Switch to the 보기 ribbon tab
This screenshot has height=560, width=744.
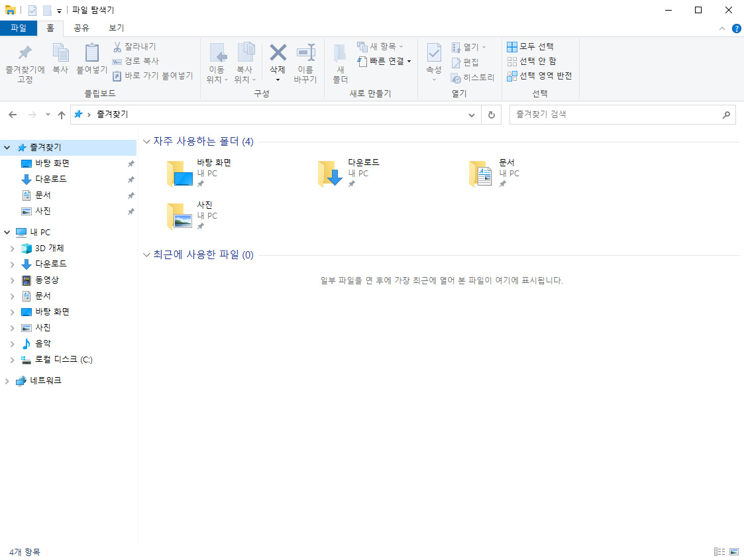click(x=116, y=28)
